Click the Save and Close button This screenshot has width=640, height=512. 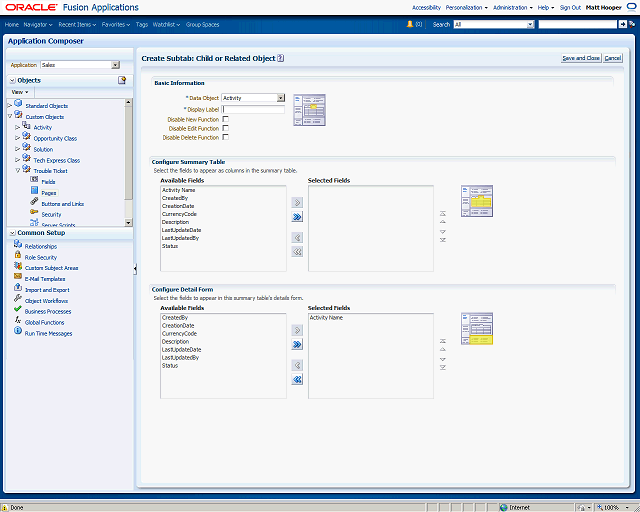(x=581, y=58)
